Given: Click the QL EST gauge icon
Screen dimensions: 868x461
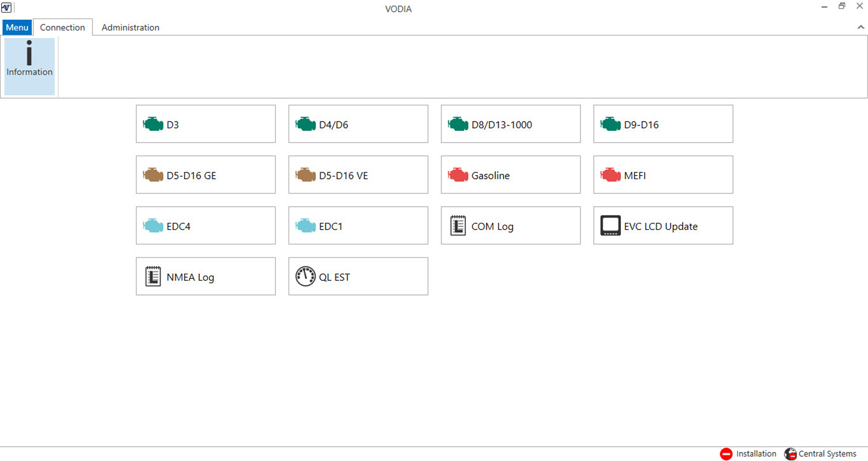Looking at the screenshot, I should tap(305, 277).
